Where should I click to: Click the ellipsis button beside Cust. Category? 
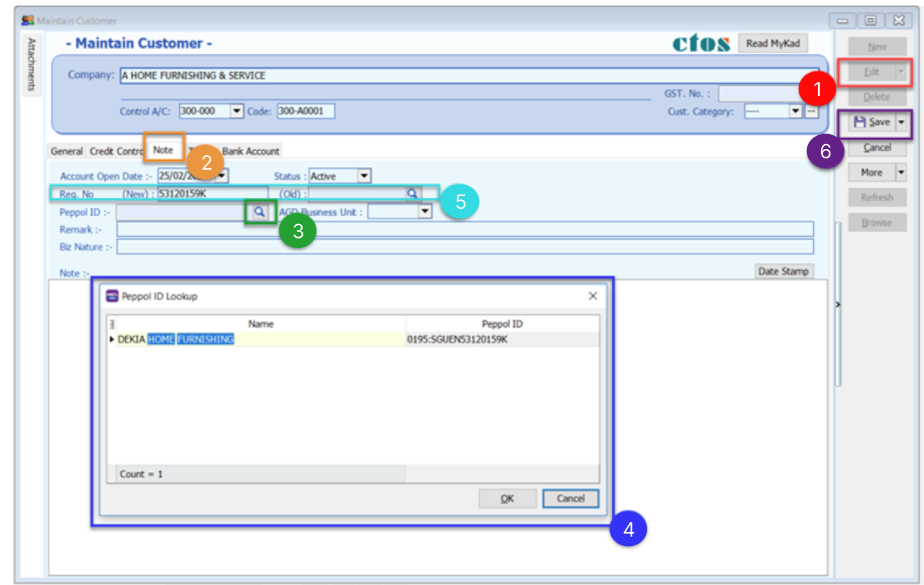[811, 112]
